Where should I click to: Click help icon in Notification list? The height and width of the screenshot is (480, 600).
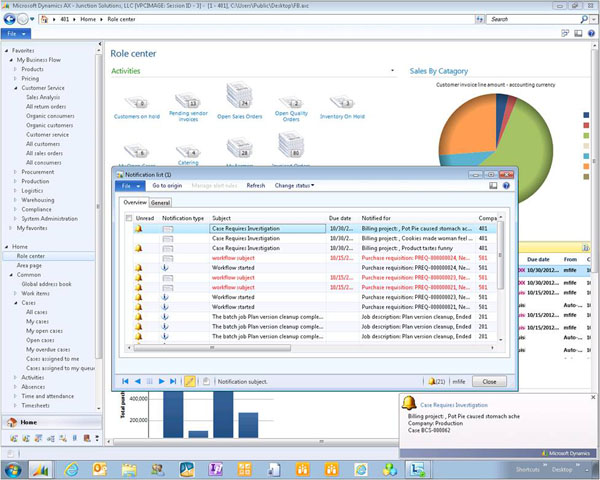506,185
